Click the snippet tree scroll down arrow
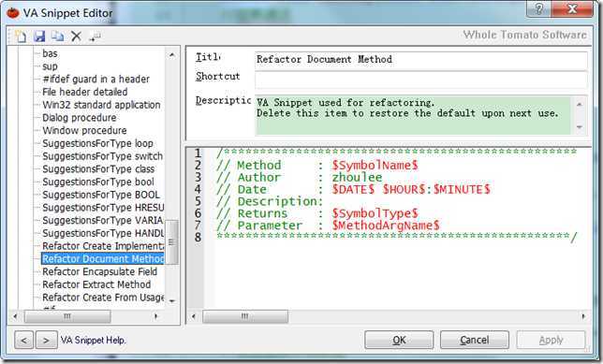This screenshot has width=603, height=364. click(172, 301)
